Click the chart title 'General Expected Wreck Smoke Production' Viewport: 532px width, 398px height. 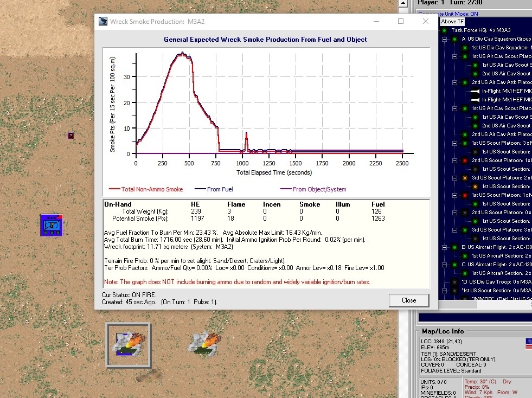(265, 40)
